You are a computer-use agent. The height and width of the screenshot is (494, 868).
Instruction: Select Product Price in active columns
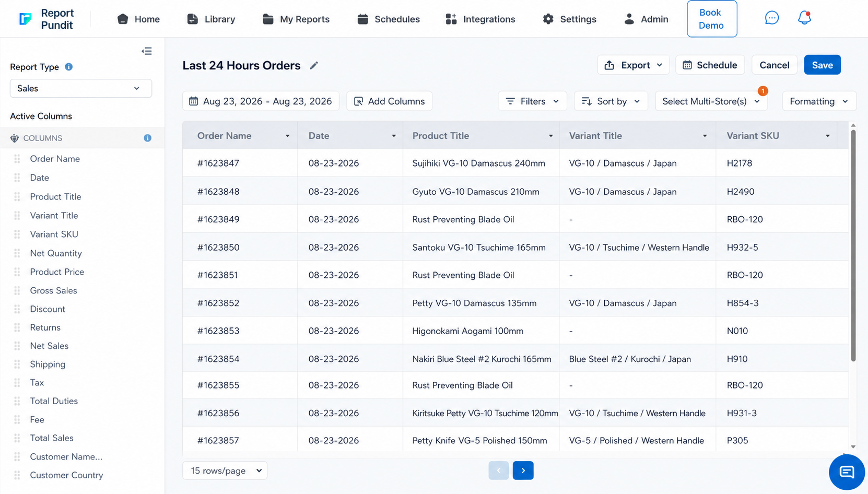(x=57, y=272)
